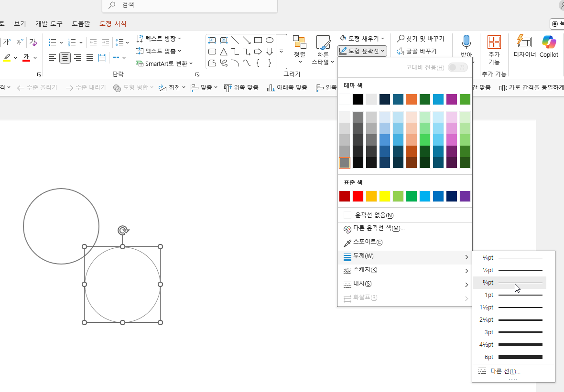Select the rectangle shape in shapes gallery
The image size is (564, 392).
(x=258, y=40)
